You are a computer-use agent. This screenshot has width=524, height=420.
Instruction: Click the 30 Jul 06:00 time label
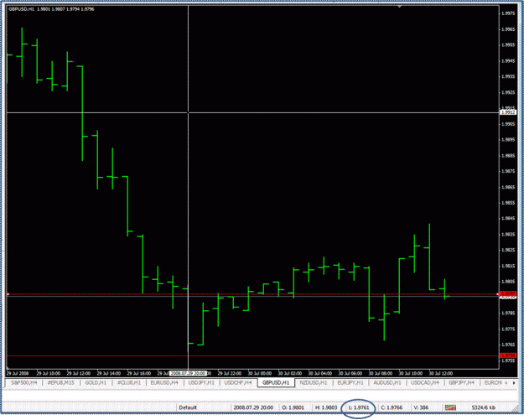click(x=350, y=373)
